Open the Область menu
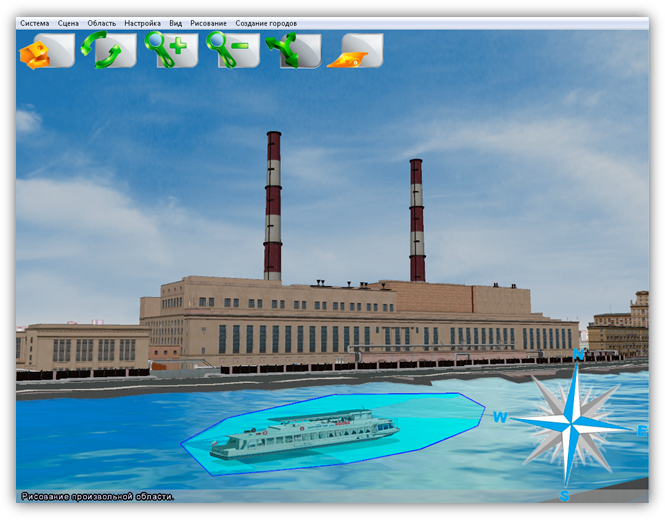The height and width of the screenshot is (520, 665). (x=101, y=23)
